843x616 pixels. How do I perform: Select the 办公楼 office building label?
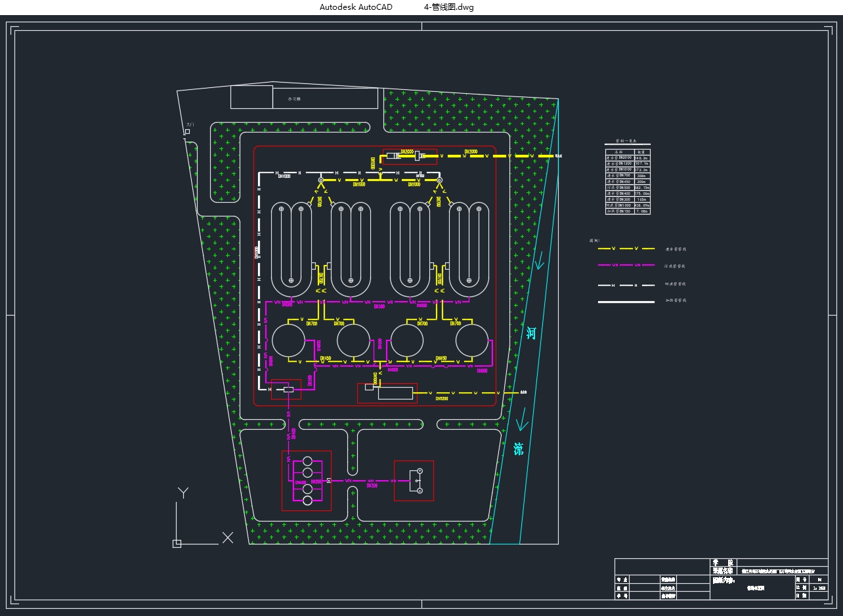click(x=294, y=99)
